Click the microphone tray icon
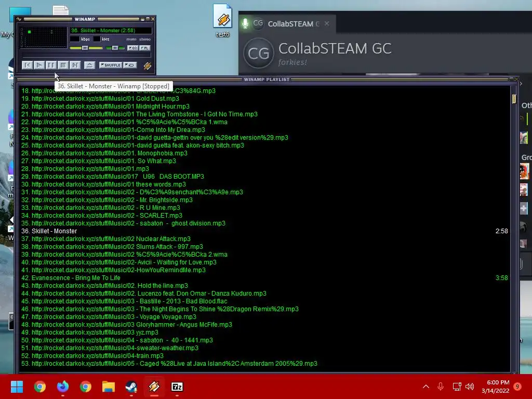 click(441, 387)
